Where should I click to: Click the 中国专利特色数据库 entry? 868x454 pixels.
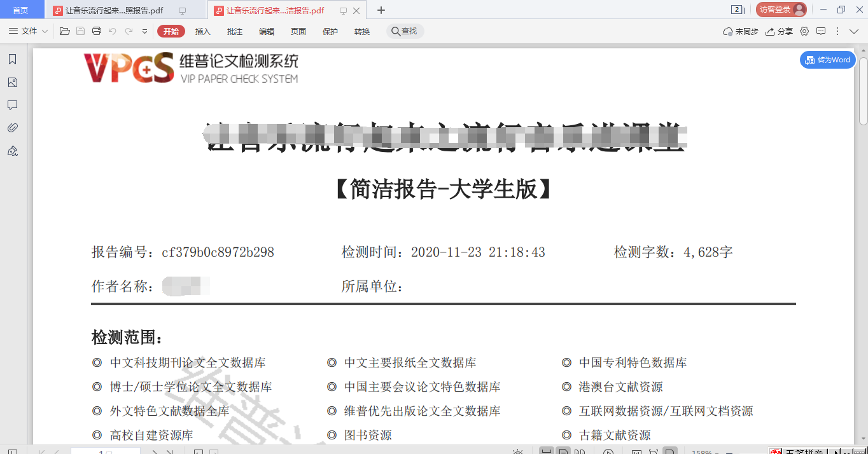click(633, 363)
